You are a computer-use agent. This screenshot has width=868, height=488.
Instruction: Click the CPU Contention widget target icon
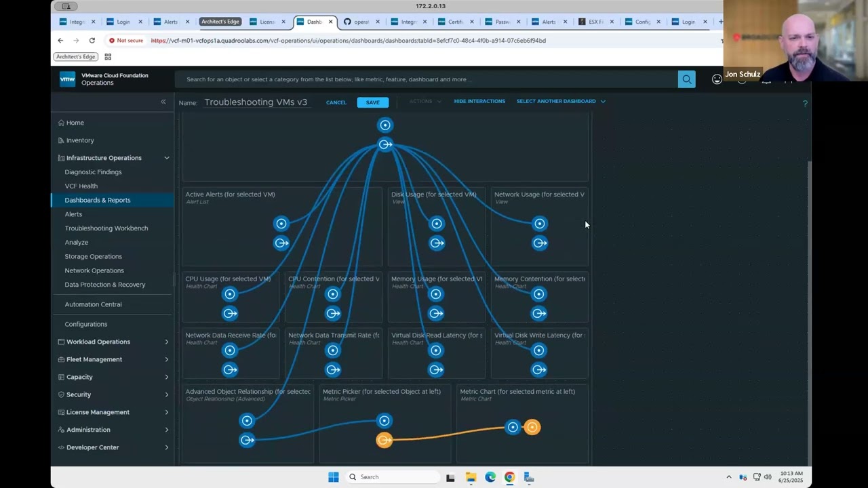pyautogui.click(x=333, y=294)
